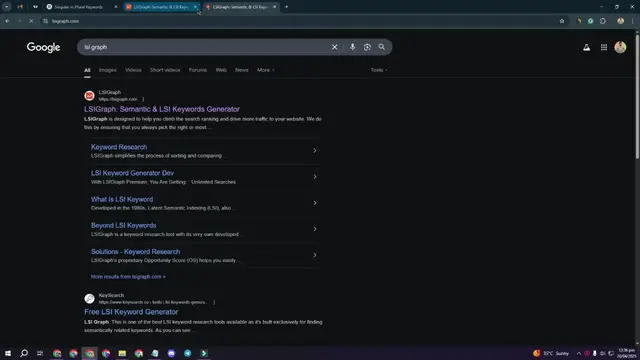Switch to the Videos results tab
The image size is (640, 360).
133,70
